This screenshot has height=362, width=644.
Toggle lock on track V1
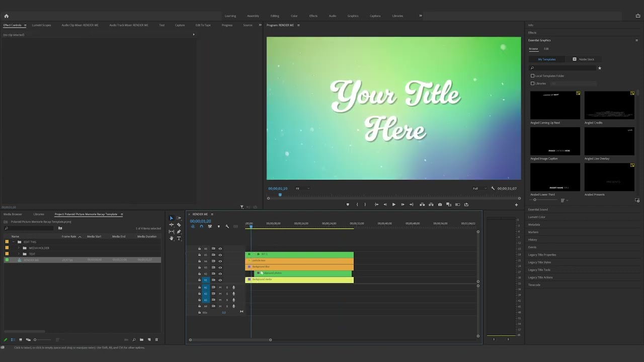click(x=199, y=280)
